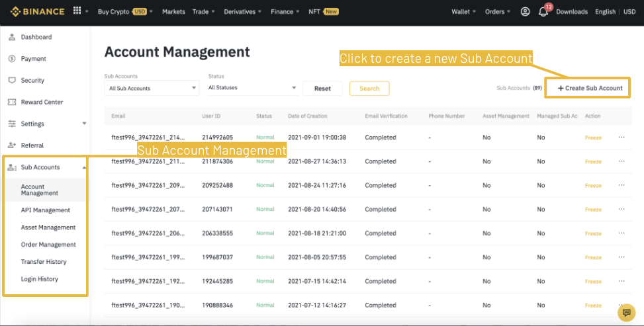Click the Dashboard sidebar icon
644x326 pixels.
pos(12,37)
